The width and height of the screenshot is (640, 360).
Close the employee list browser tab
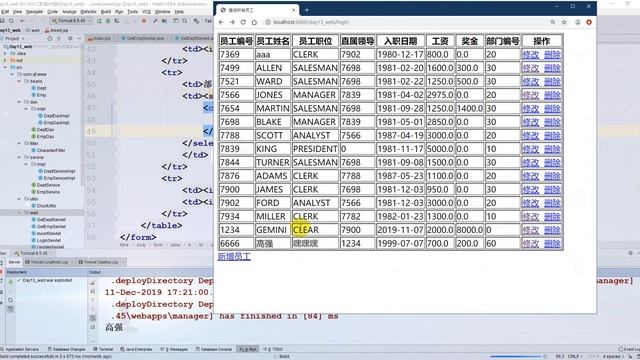tap(293, 10)
